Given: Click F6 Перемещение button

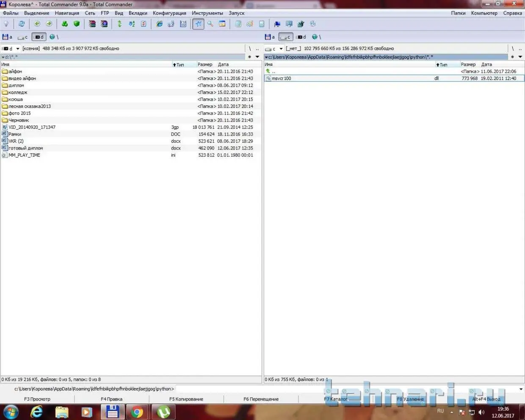Looking at the screenshot, I should [261, 399].
